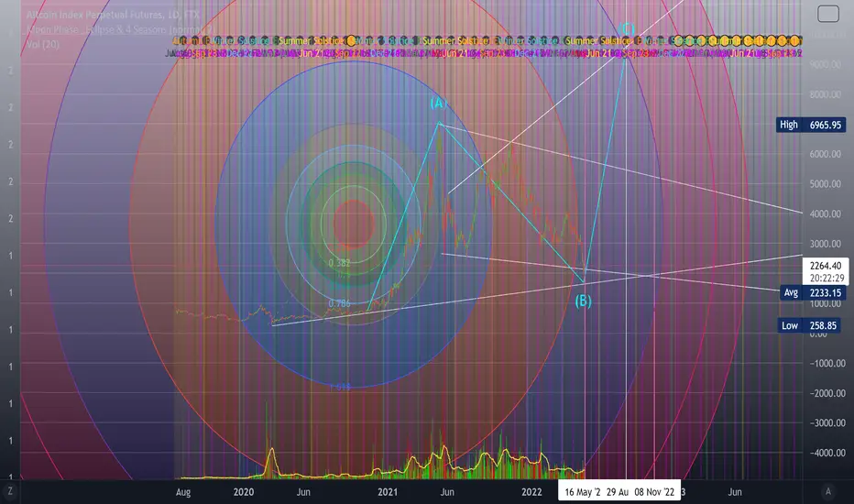Click the fullscreen rectangle icon at top right
The width and height of the screenshot is (854, 504).
pos(827,14)
